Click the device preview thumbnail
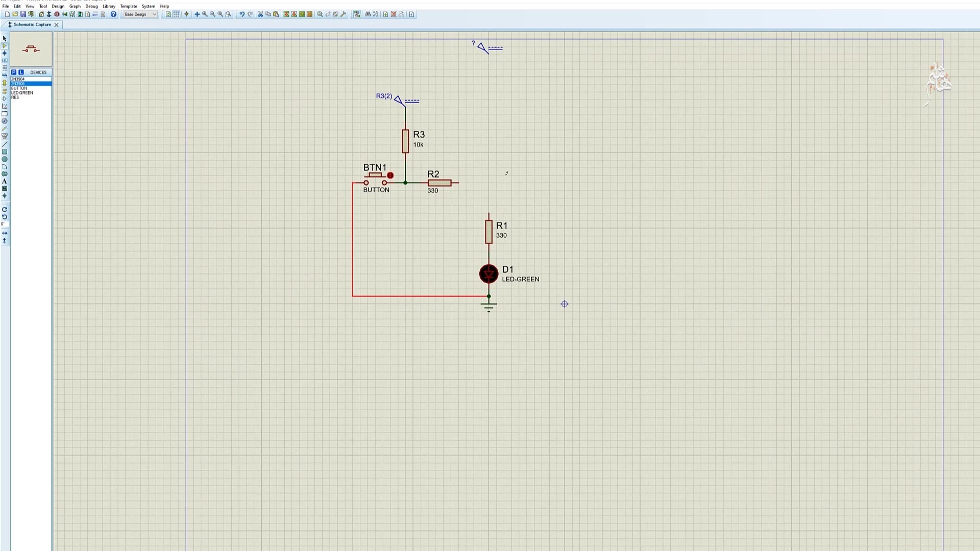The height and width of the screenshot is (551, 980). (x=31, y=49)
